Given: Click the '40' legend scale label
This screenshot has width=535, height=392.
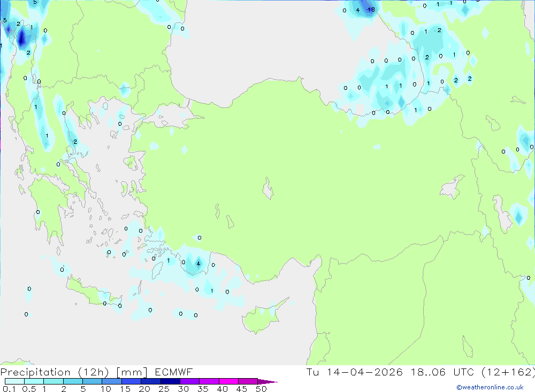Looking at the screenshot, I should coord(223,389).
